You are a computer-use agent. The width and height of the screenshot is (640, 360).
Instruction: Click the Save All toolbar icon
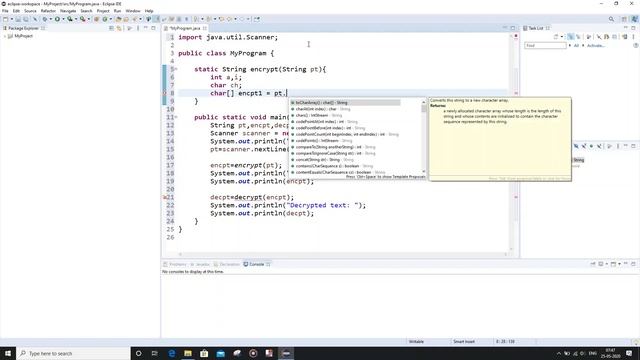[x=26, y=19]
